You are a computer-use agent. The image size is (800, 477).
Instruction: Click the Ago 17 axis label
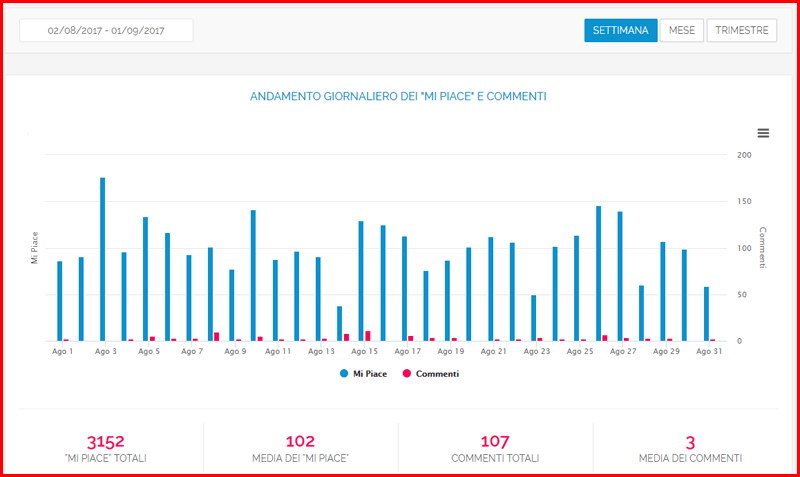tap(407, 352)
